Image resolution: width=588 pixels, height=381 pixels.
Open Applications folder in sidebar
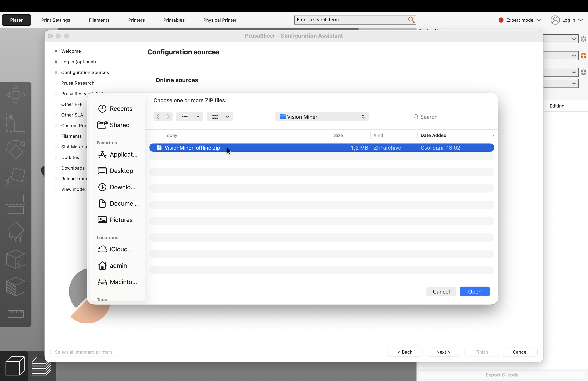(x=118, y=154)
